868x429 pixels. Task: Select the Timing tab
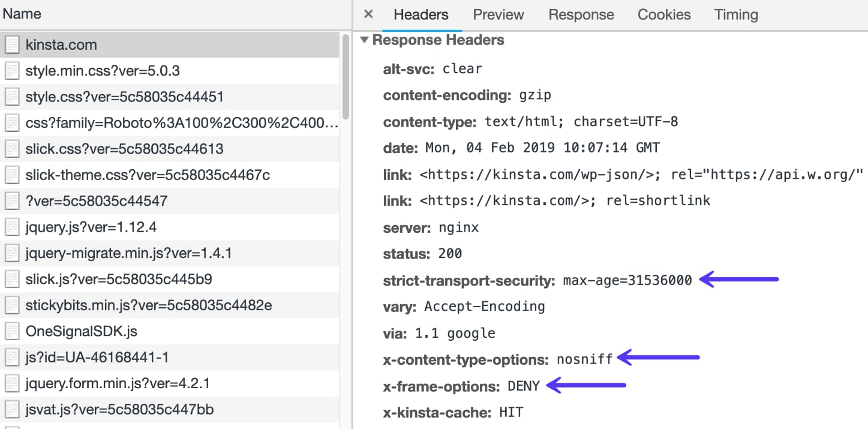tap(735, 15)
